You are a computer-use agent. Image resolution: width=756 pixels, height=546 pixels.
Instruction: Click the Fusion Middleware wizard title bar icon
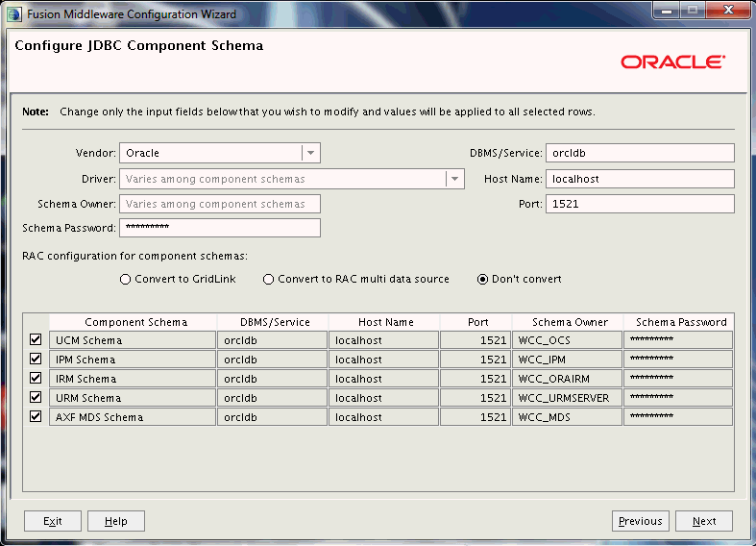click(14, 14)
